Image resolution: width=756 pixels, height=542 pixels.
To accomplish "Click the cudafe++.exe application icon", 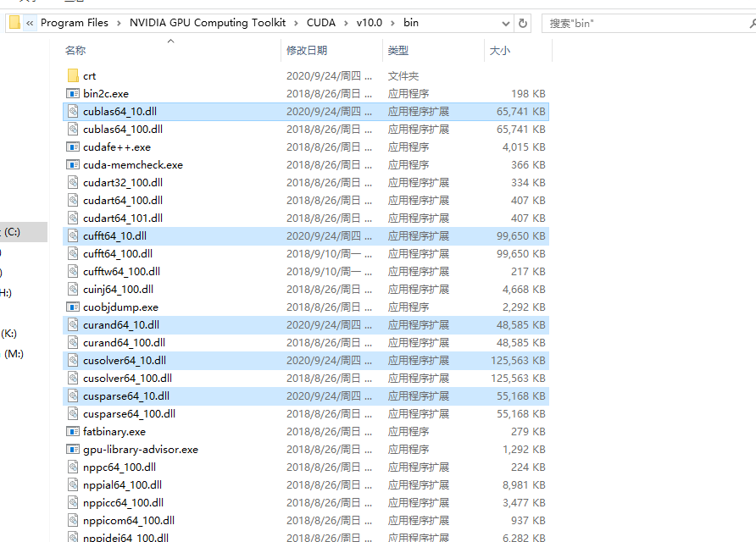I will coord(73,147).
